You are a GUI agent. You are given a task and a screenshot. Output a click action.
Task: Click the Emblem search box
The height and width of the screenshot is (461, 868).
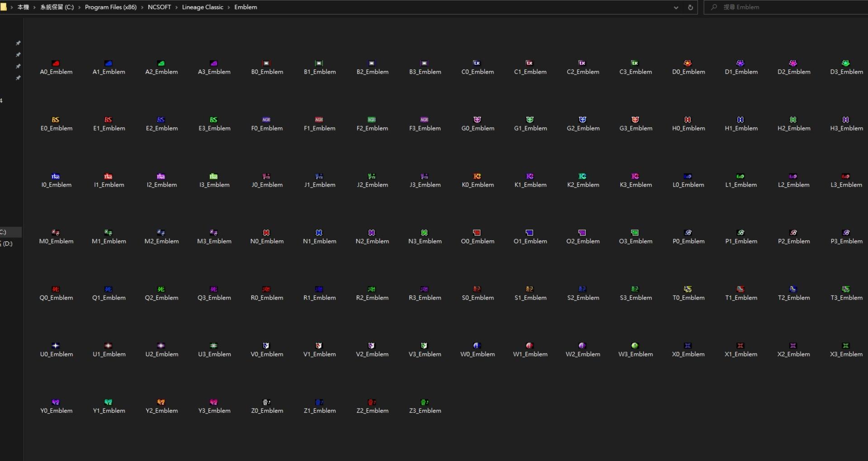click(786, 7)
